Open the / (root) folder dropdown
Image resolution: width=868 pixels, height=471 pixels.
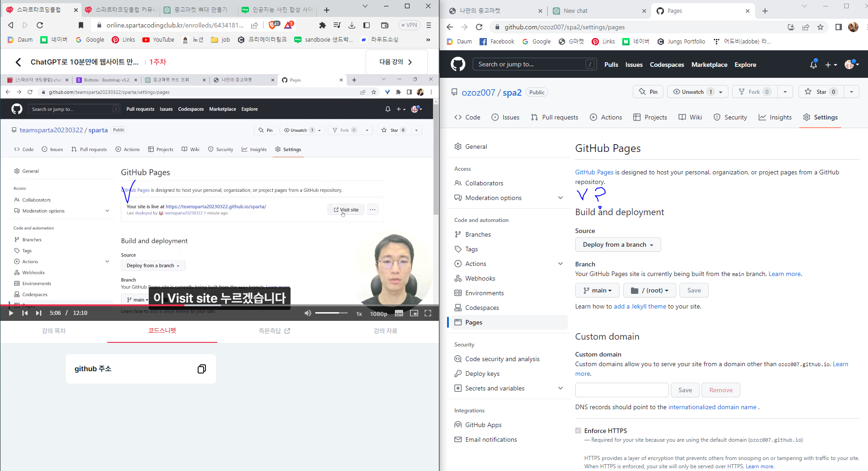click(x=649, y=290)
